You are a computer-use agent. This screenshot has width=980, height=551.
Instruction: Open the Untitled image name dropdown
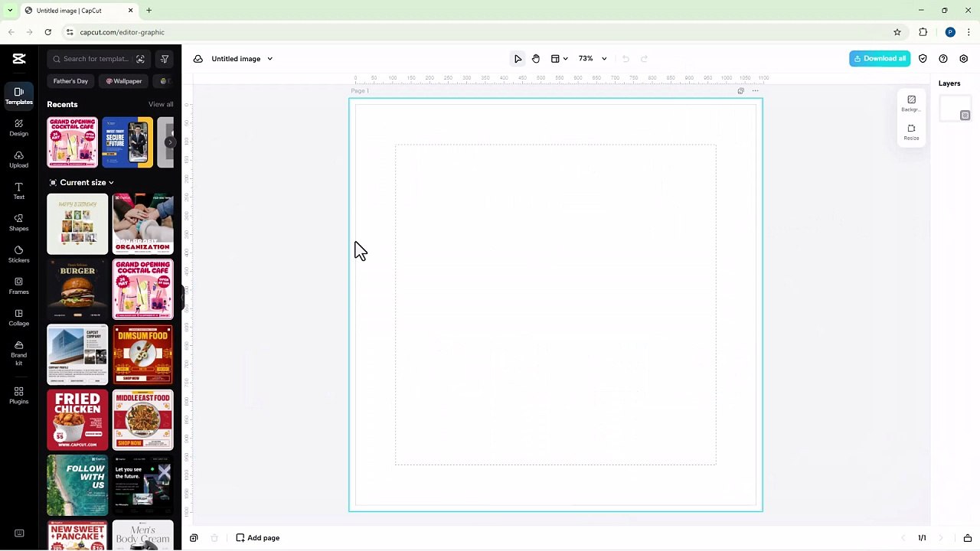click(x=242, y=59)
